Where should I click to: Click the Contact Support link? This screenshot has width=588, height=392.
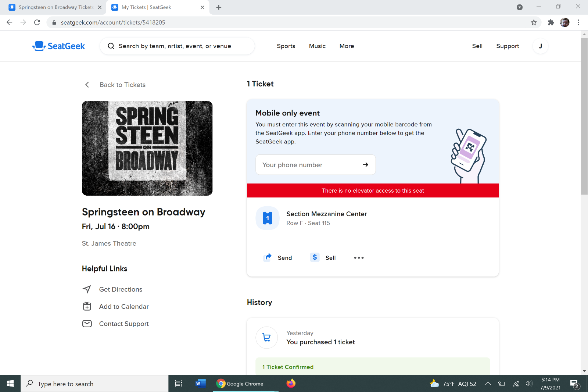[124, 324]
